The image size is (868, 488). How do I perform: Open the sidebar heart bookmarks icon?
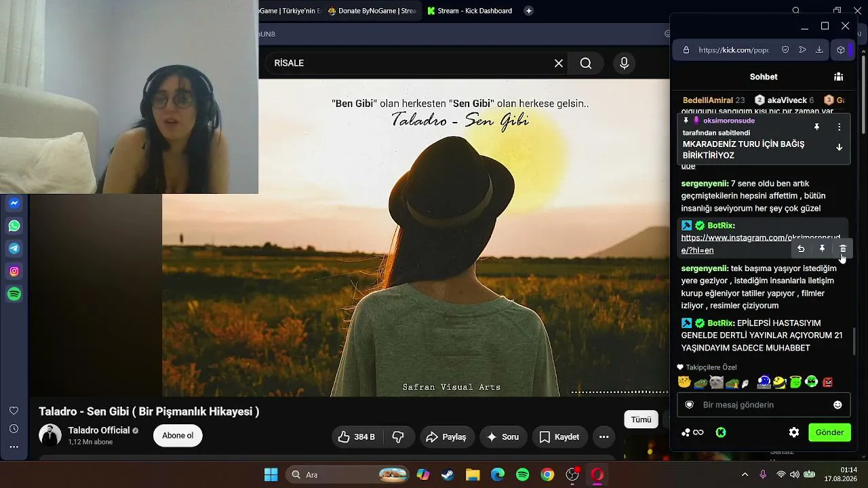tap(14, 411)
